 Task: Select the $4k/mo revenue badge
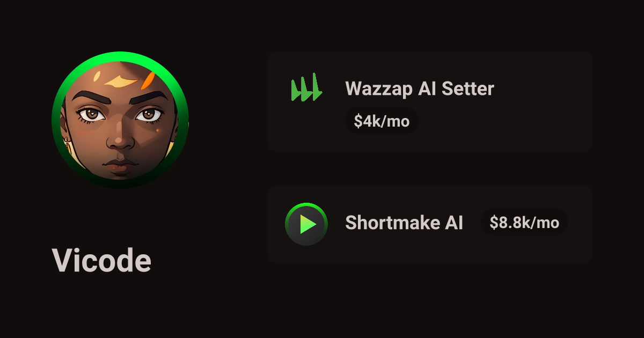(382, 121)
